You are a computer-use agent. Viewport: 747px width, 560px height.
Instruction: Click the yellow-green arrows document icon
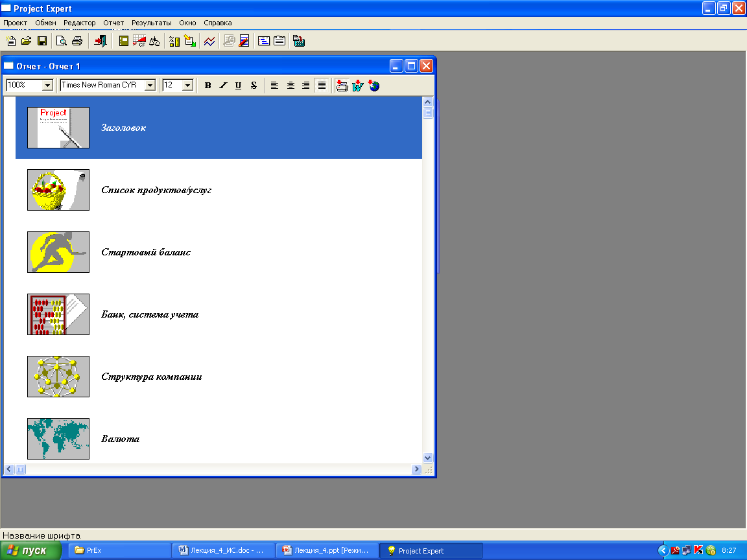click(190, 41)
